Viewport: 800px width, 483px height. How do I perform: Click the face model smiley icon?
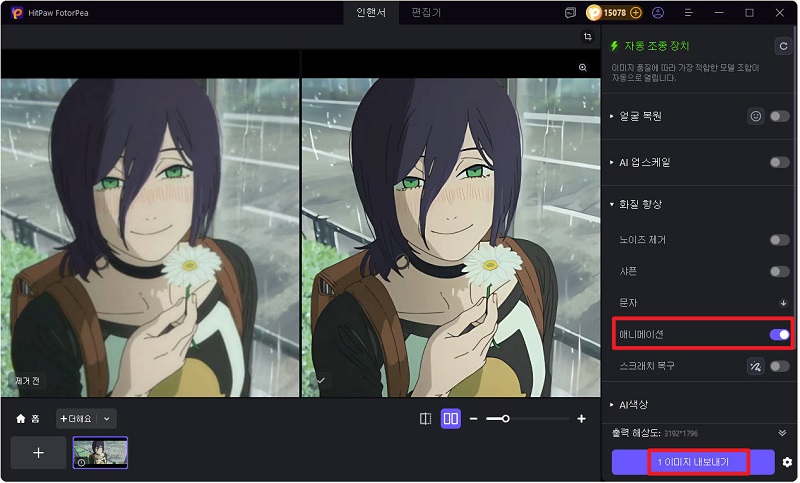(x=756, y=116)
